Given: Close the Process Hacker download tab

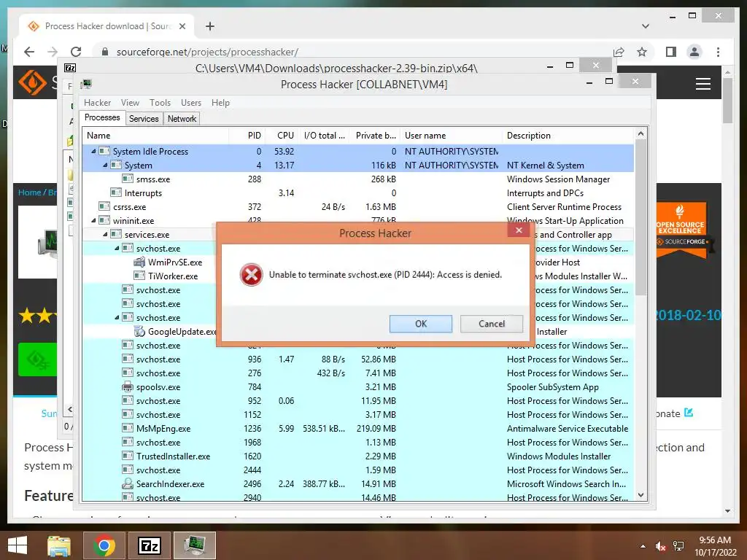Looking at the screenshot, I should click(x=182, y=26).
